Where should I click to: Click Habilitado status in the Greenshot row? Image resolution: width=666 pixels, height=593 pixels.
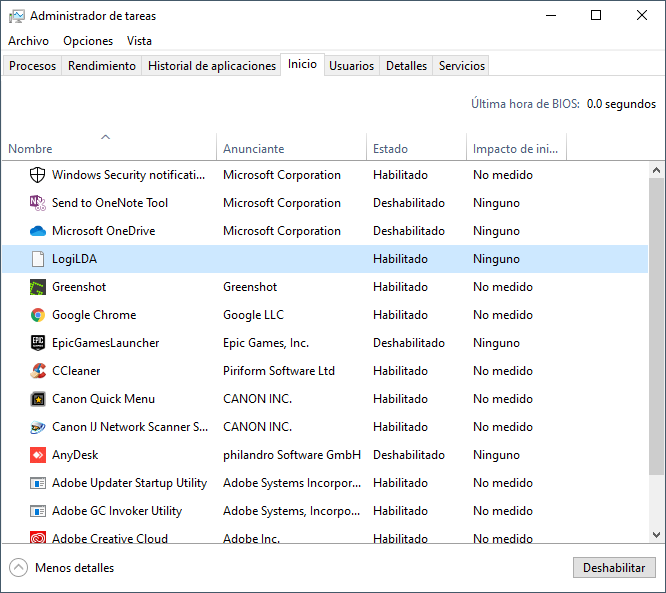pos(400,287)
